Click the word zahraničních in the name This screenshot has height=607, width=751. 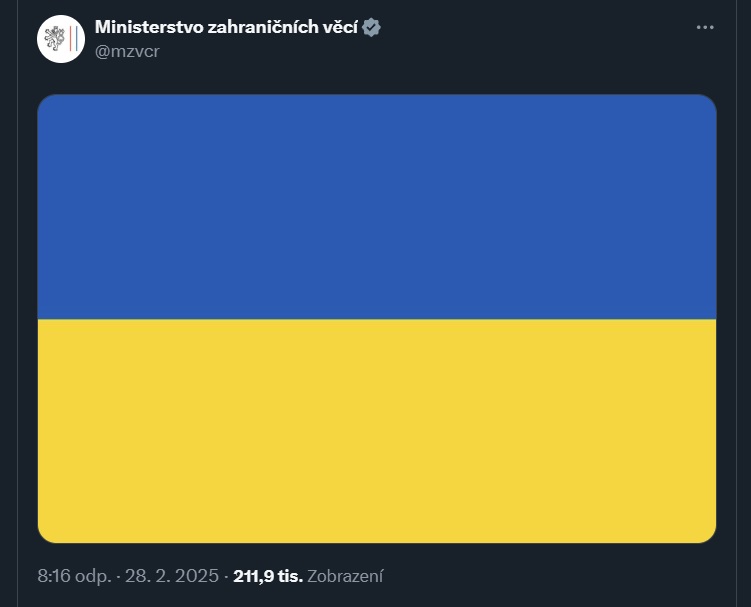tap(263, 27)
